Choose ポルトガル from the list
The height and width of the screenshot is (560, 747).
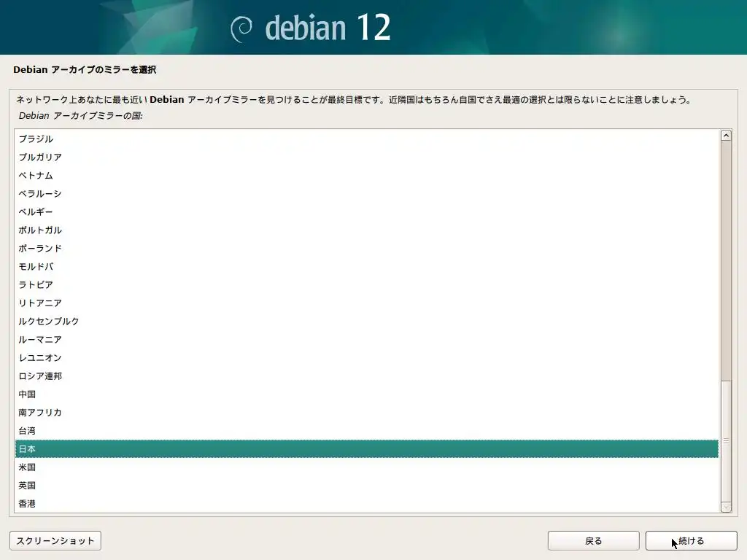366,230
